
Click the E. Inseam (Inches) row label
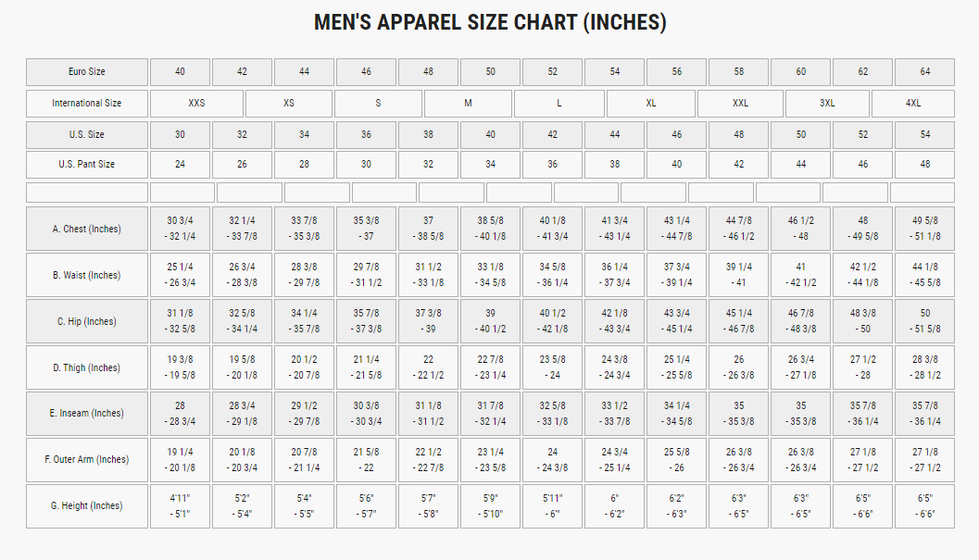point(87,414)
